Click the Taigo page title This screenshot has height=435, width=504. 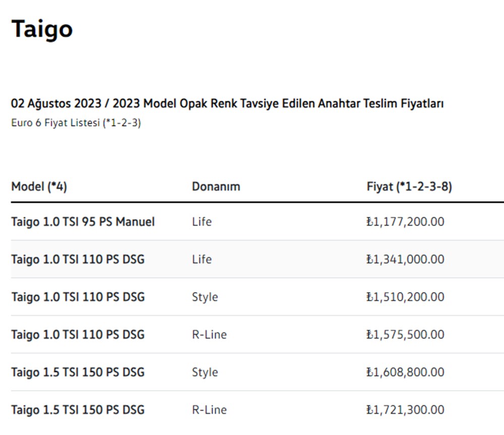(x=42, y=29)
